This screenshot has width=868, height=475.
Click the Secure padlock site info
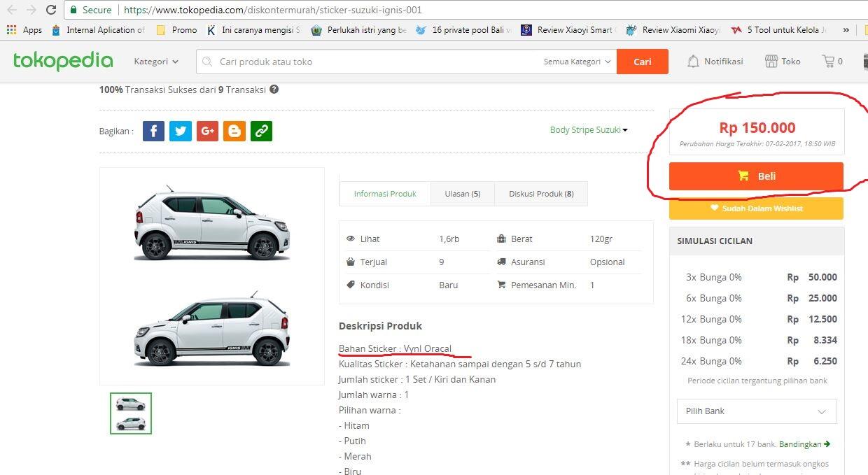point(90,10)
